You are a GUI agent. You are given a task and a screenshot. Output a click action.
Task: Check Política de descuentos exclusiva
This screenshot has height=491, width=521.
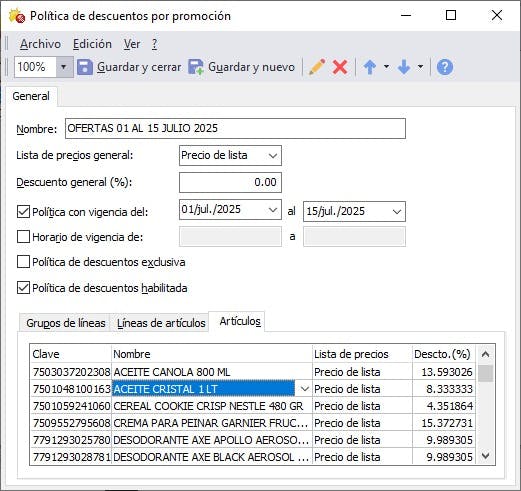[23, 262]
